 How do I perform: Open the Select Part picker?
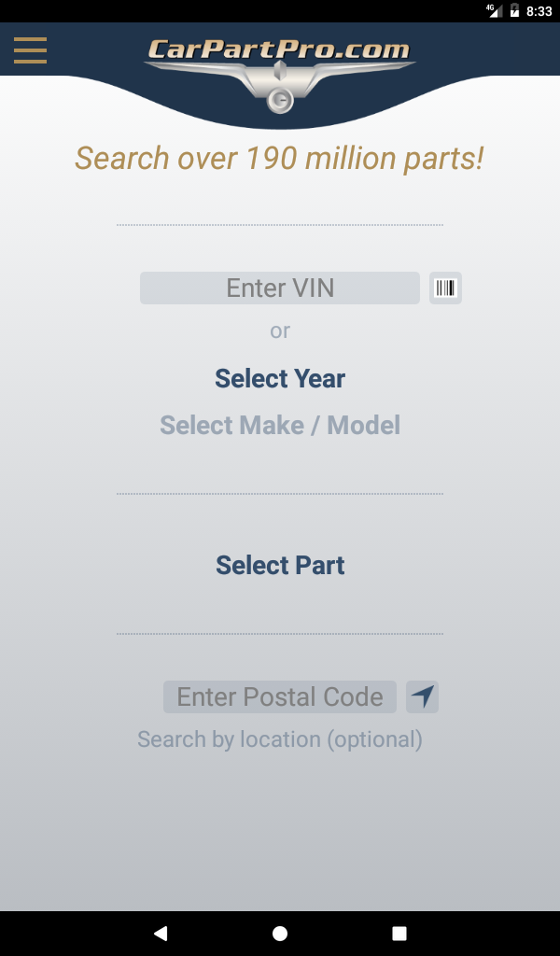coord(280,565)
